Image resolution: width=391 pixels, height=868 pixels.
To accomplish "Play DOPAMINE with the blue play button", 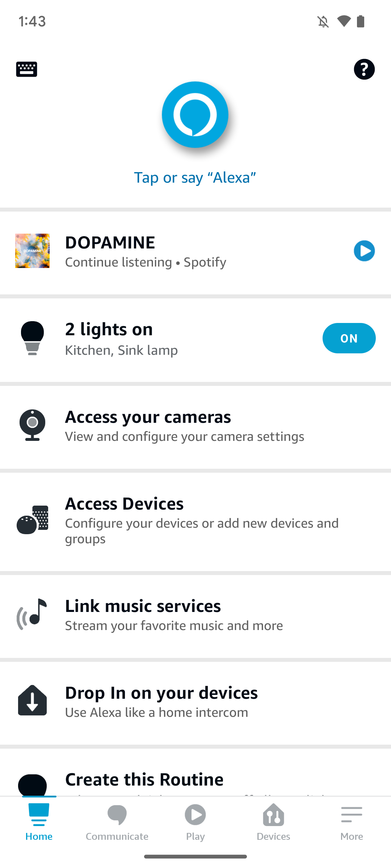I will pos(364,251).
